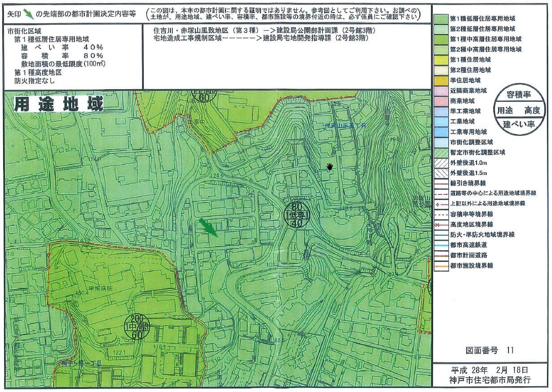Click the 建ぺい率 40% line

[62, 48]
